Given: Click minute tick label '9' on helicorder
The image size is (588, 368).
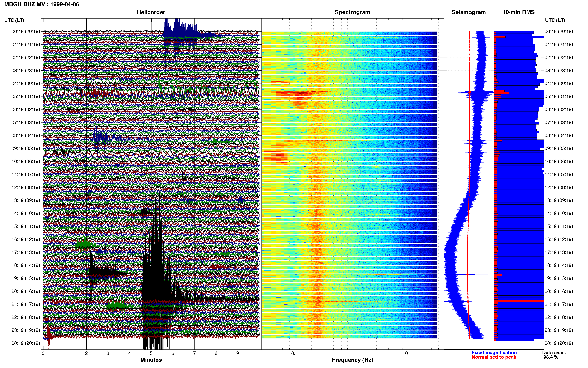Looking at the screenshot, I should pyautogui.click(x=238, y=353).
